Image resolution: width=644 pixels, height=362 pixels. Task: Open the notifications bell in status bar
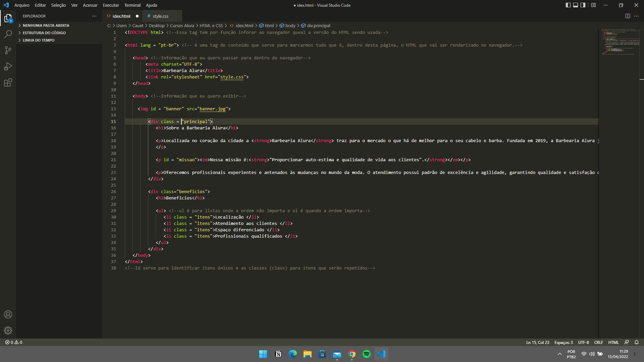click(x=637, y=342)
